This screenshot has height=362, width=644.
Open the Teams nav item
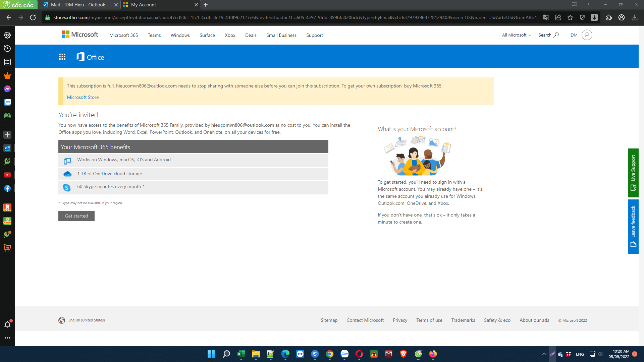[154, 35]
